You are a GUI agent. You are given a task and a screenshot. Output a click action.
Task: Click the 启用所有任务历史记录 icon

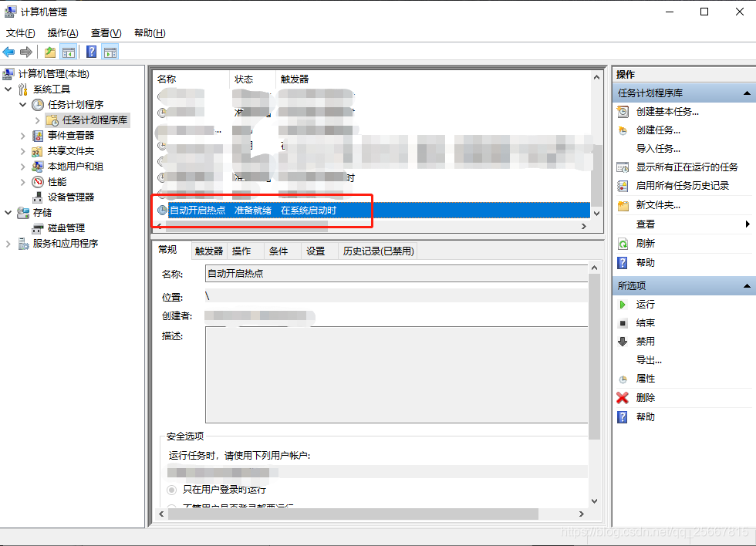623,186
